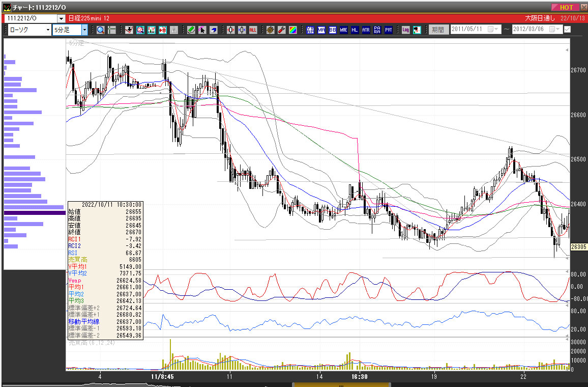The height and width of the screenshot is (387, 588).
Task: Click the grayed warning triangle icon
Action: (x=173, y=30)
